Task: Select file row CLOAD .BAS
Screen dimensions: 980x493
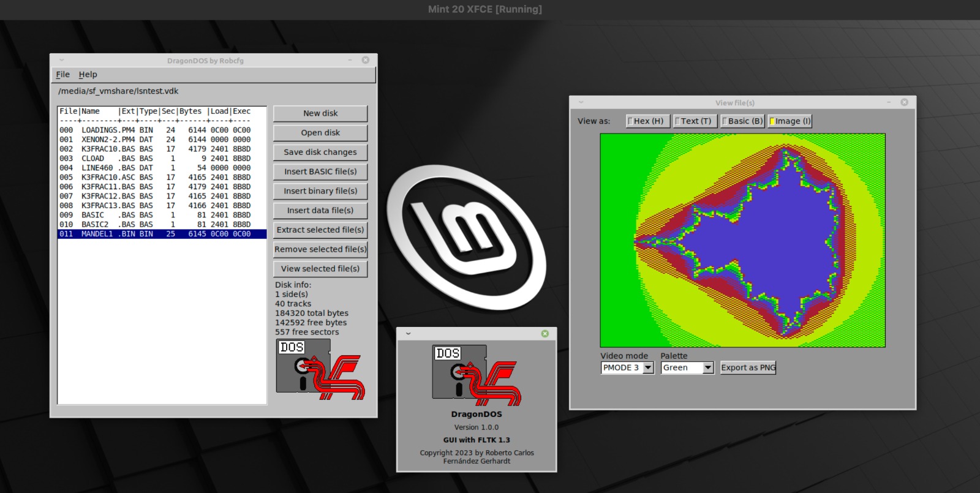Action: coord(162,159)
